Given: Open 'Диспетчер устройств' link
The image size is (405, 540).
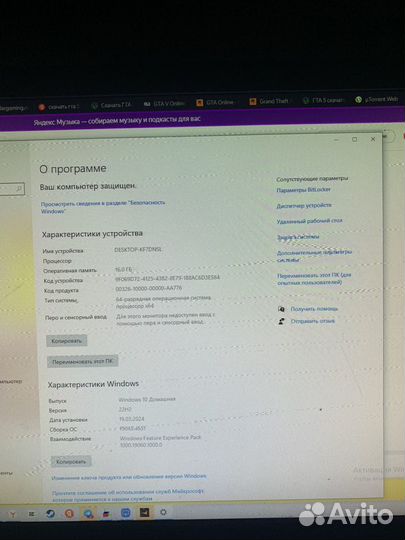Looking at the screenshot, I should click(304, 205).
